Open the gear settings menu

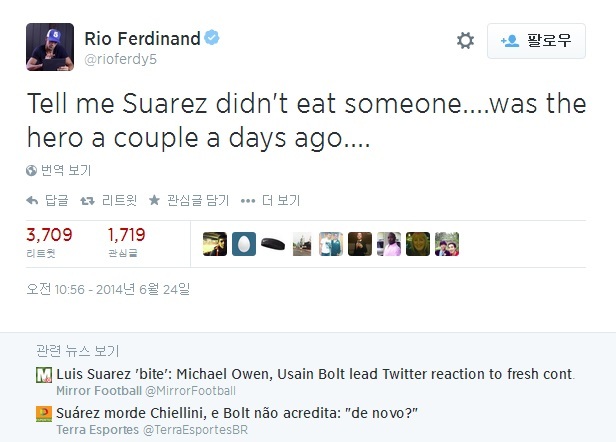(x=465, y=41)
